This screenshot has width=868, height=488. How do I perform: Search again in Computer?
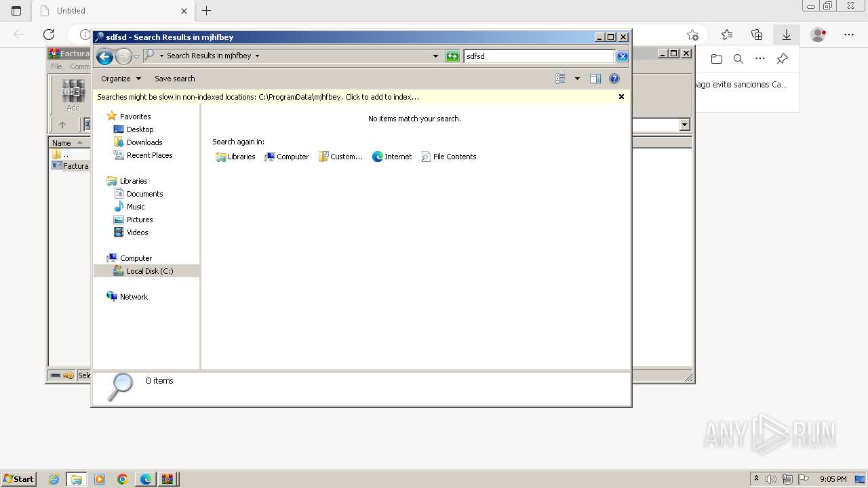pos(286,157)
